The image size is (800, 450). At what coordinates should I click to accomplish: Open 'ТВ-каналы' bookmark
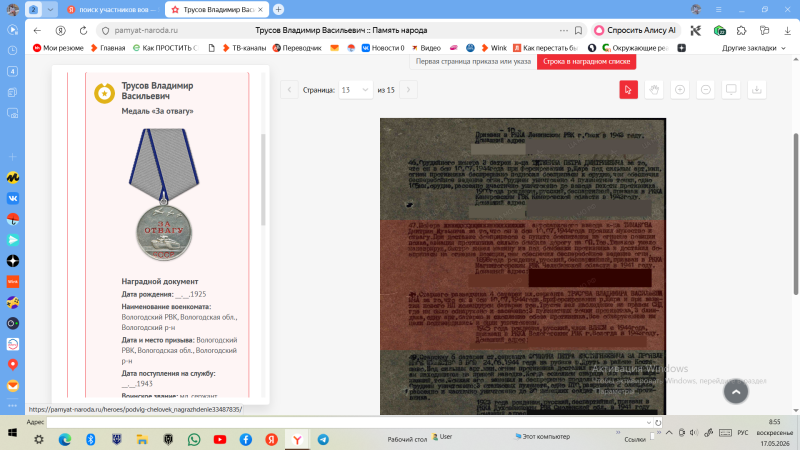[244, 47]
